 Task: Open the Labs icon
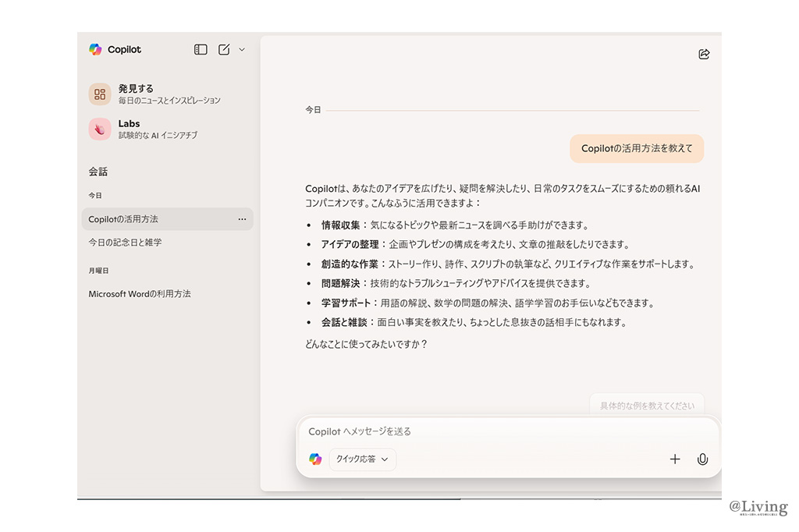(x=100, y=129)
